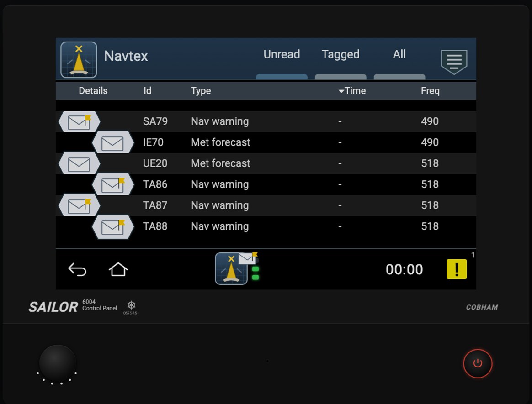532x404 pixels.
Task: Sort by the Id column header
Action: point(147,91)
